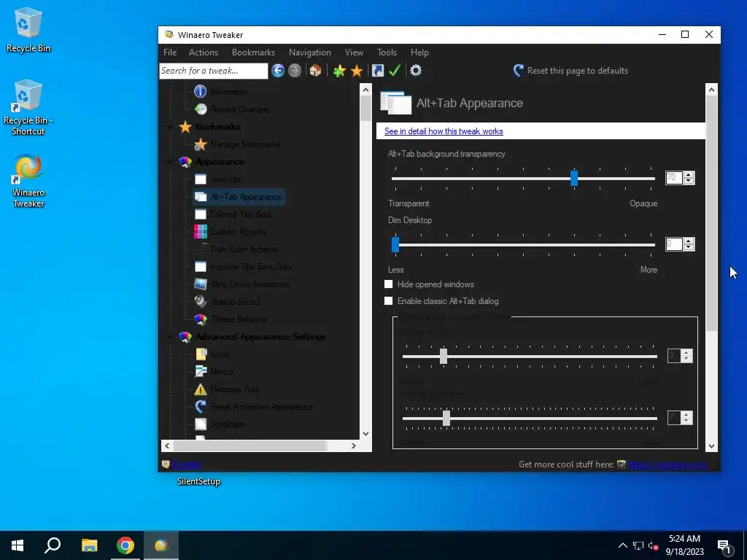The height and width of the screenshot is (560, 747).
Task: Click the Information tree icon
Action: point(201,91)
